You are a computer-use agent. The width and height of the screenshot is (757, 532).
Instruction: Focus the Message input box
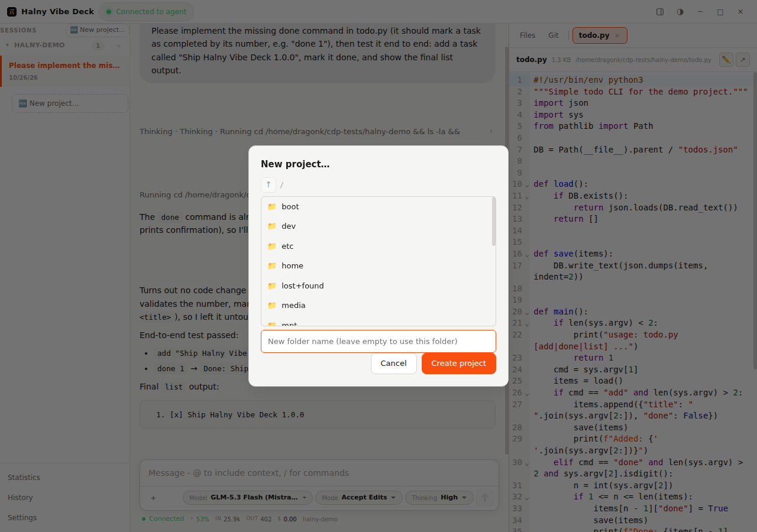319,473
